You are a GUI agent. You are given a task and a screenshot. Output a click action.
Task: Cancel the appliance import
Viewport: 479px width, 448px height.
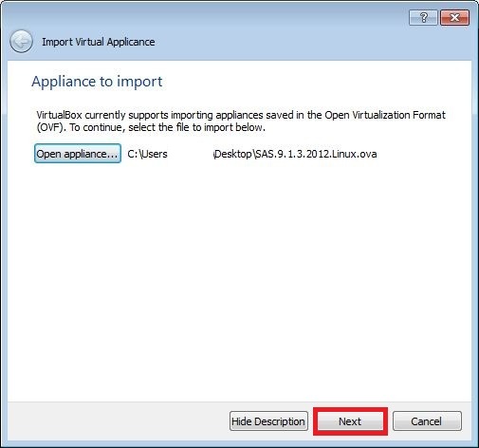click(x=427, y=421)
